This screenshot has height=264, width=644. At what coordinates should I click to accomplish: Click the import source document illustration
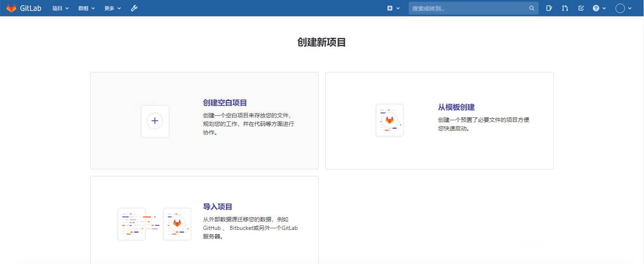(x=132, y=224)
